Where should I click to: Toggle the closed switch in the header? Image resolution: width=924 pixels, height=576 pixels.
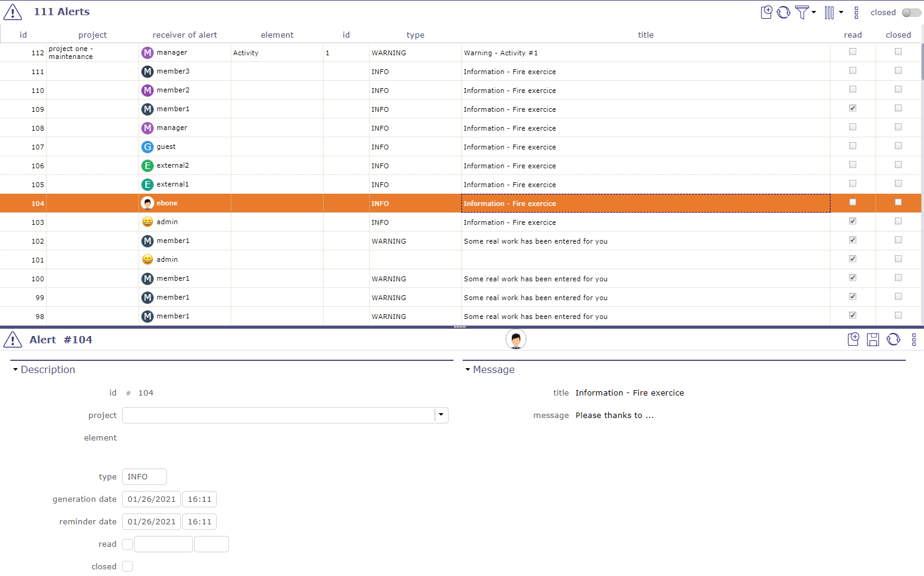911,13
